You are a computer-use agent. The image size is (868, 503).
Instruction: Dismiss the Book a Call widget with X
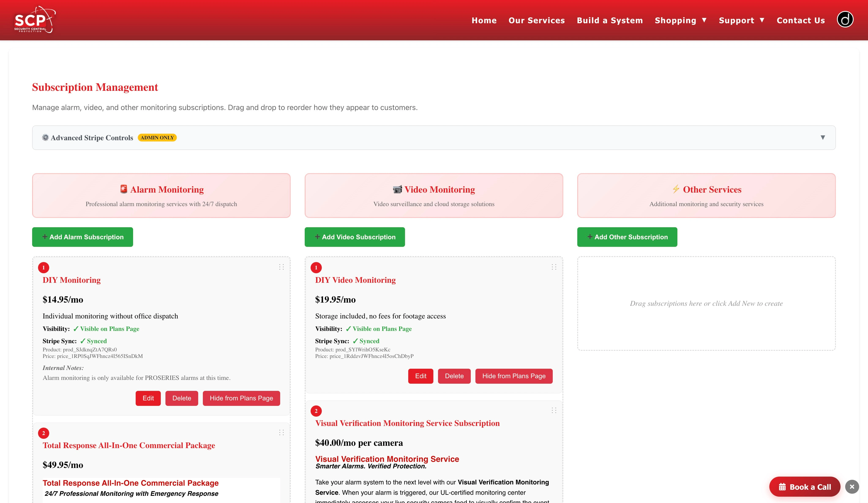coord(852,487)
